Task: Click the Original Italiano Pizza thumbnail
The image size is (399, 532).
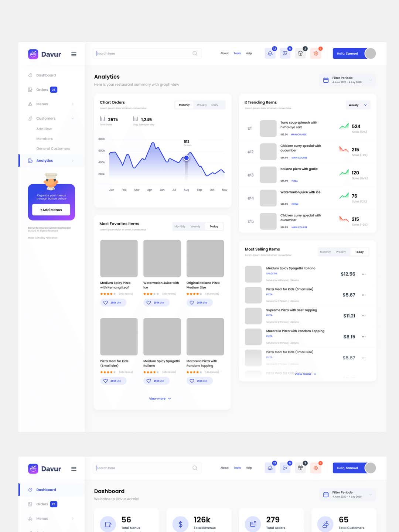Action: (x=205, y=258)
